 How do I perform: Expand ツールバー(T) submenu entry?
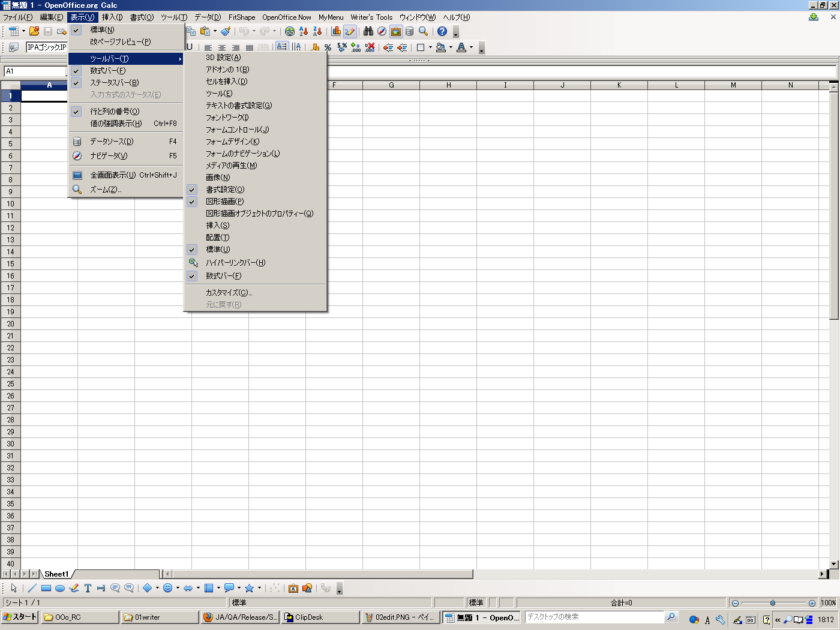[x=126, y=59]
